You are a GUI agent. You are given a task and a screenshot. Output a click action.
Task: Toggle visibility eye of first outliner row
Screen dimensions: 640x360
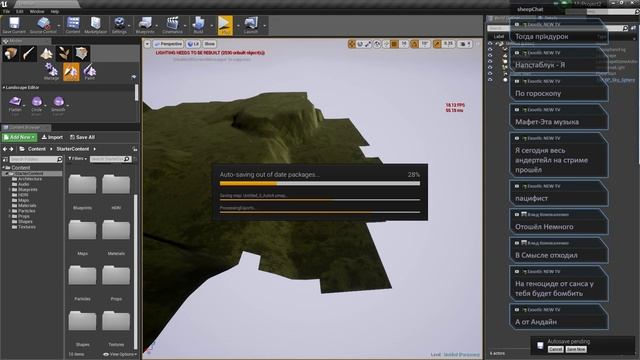pyautogui.click(x=490, y=44)
